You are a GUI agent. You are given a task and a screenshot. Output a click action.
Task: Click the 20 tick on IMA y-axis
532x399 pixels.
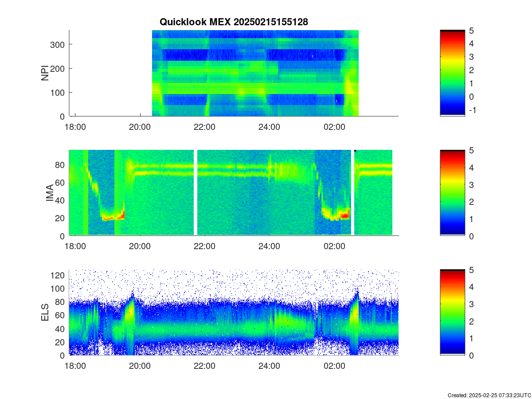tap(59, 218)
